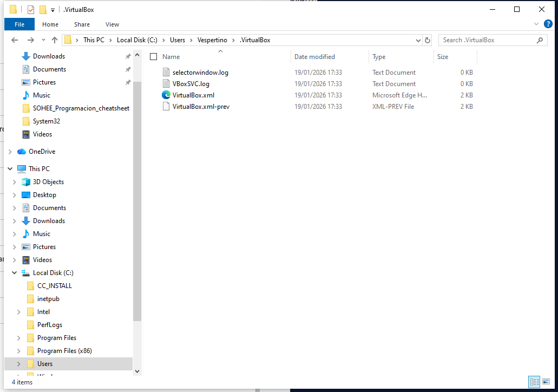Screen dimensions: 558x392
Task: Click Users in the address bar
Action: point(177,40)
